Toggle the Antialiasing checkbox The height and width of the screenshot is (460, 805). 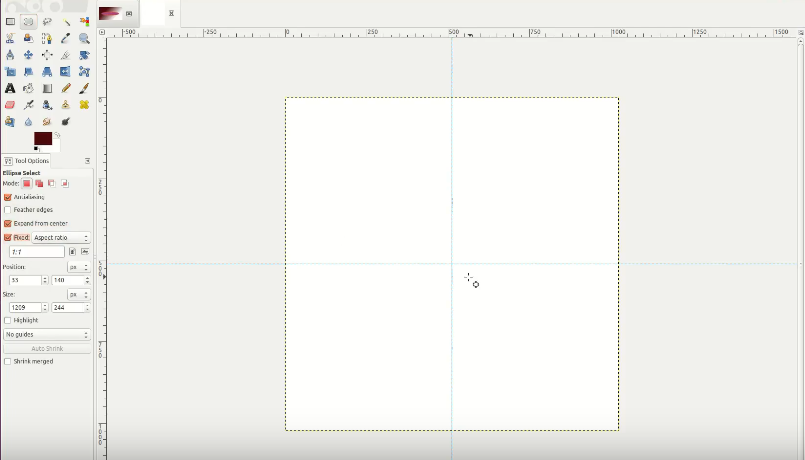[8, 197]
